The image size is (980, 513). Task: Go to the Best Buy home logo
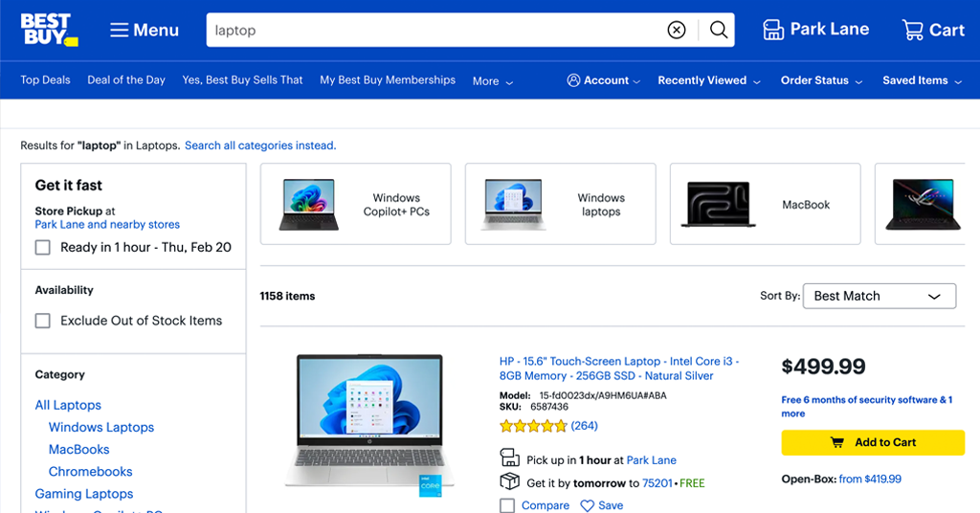(x=50, y=30)
